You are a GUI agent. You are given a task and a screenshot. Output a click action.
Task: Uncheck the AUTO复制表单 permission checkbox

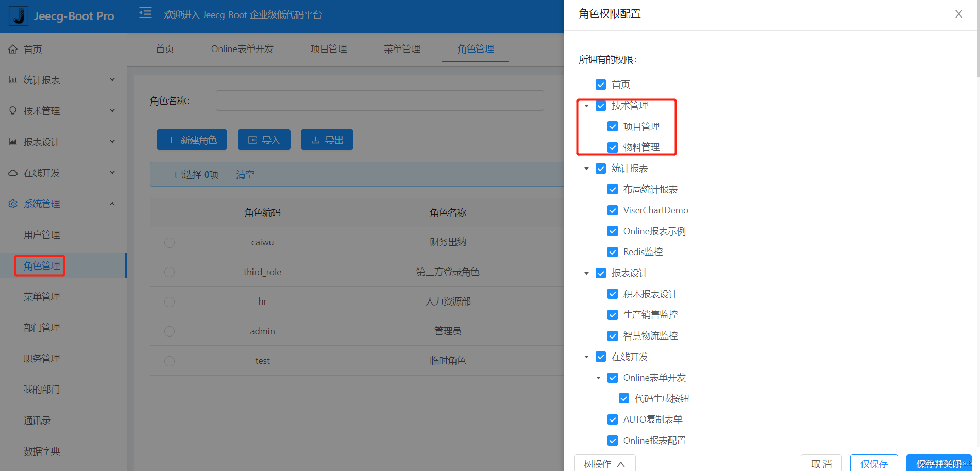[613, 419]
